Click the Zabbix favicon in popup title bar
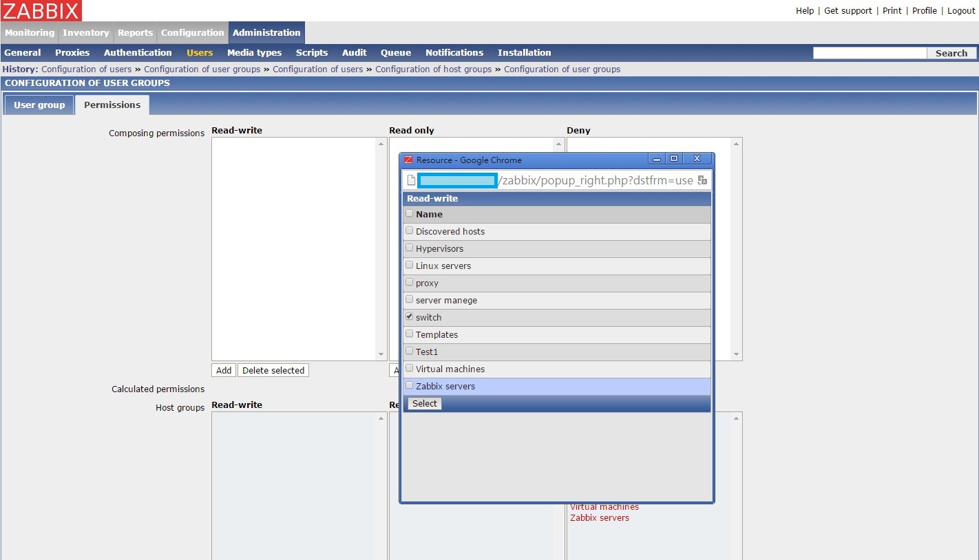979x560 pixels. pos(408,160)
